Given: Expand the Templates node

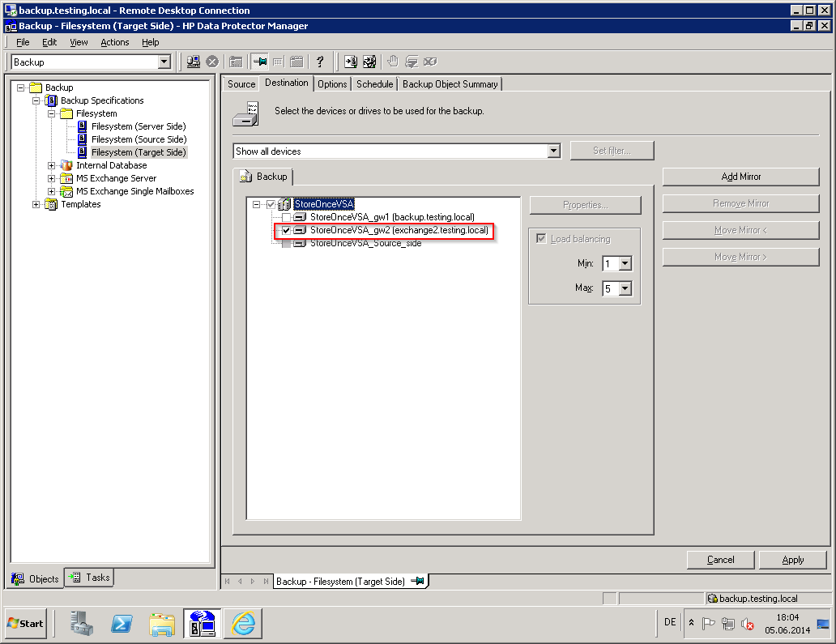Looking at the screenshot, I should [x=36, y=204].
